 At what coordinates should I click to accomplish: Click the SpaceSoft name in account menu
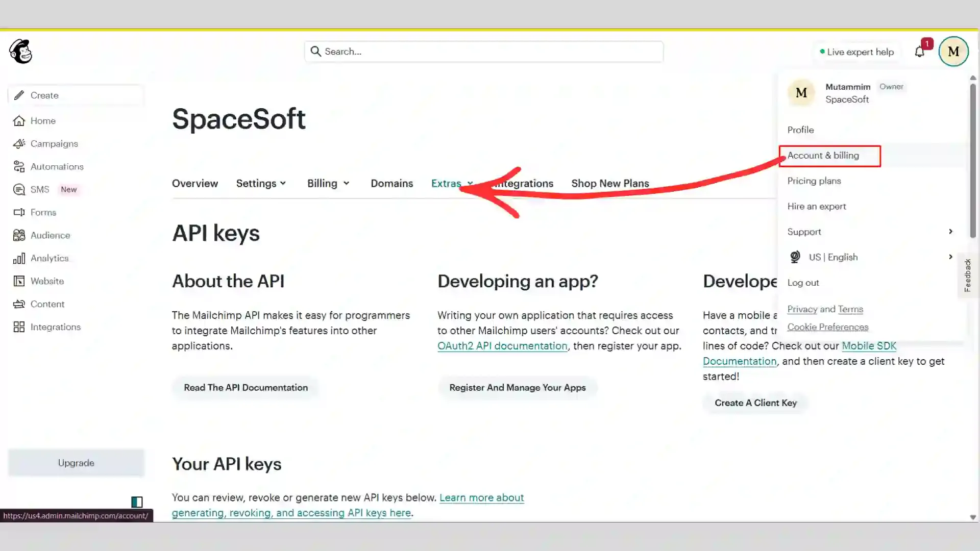click(847, 99)
